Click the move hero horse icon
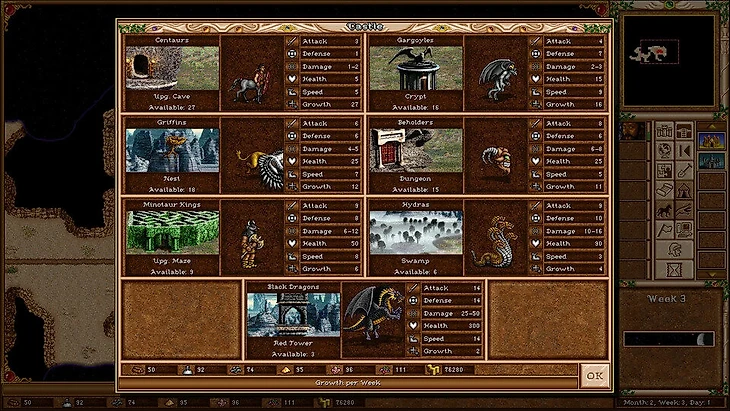This screenshot has height=411, width=730. click(x=664, y=210)
